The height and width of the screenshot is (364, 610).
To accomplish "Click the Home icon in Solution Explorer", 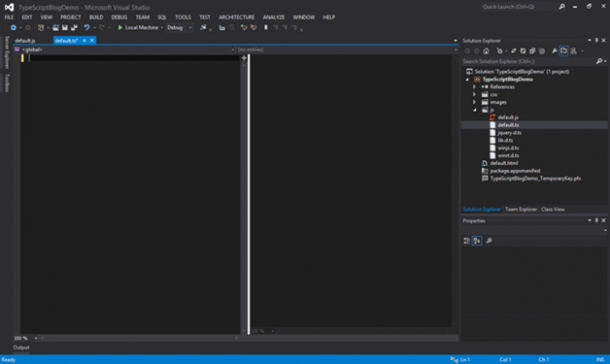I will pos(486,51).
